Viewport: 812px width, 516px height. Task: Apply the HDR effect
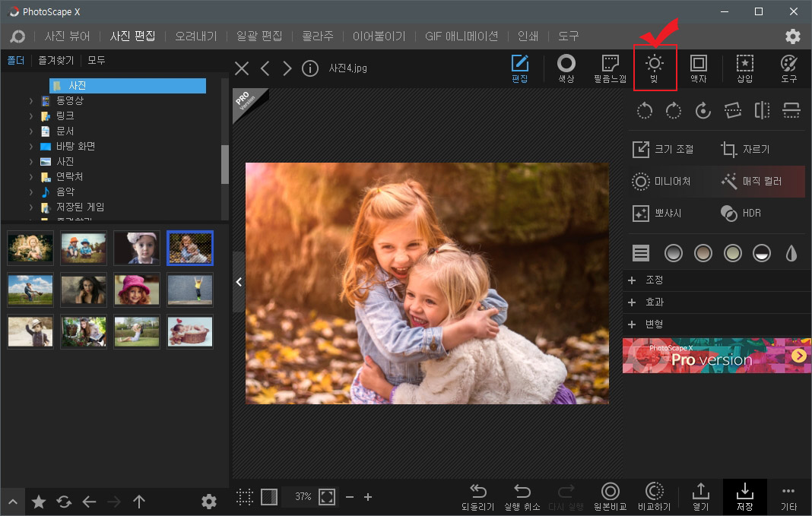741,213
